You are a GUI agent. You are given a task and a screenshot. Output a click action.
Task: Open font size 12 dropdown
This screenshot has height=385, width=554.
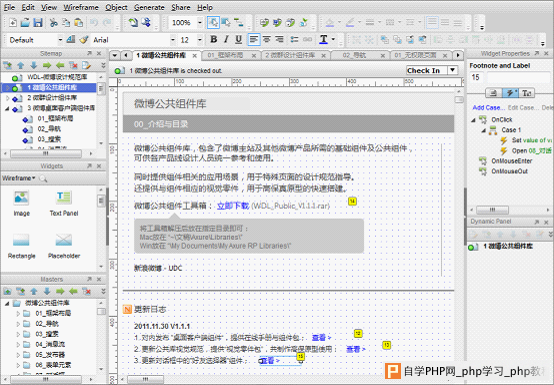(200, 40)
